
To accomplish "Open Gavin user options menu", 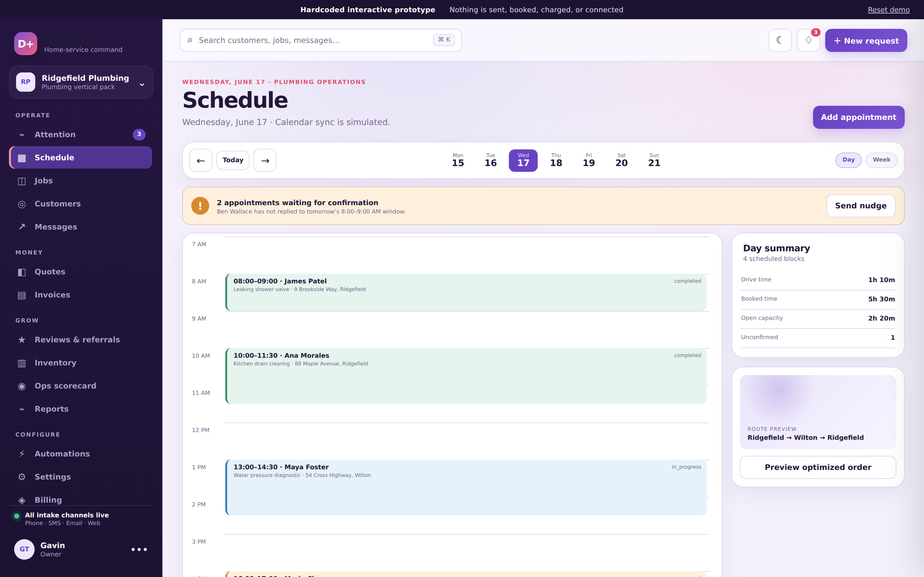I will click(x=139, y=549).
